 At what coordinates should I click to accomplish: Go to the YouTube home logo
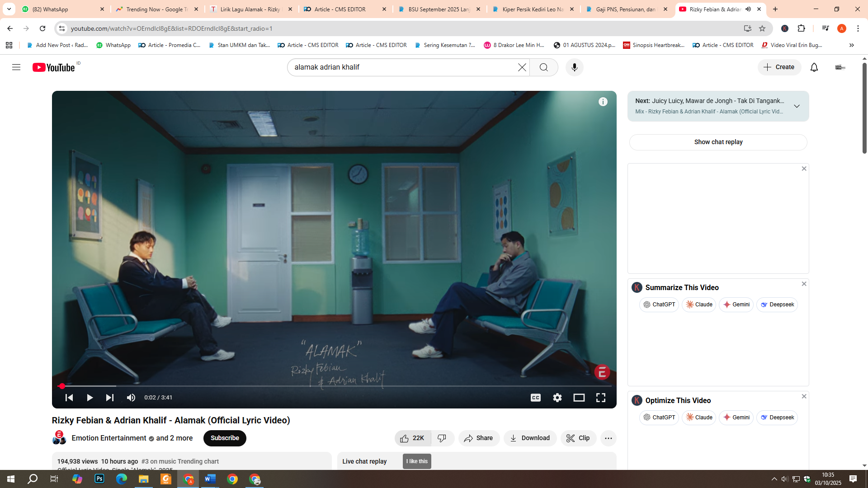pos(54,67)
